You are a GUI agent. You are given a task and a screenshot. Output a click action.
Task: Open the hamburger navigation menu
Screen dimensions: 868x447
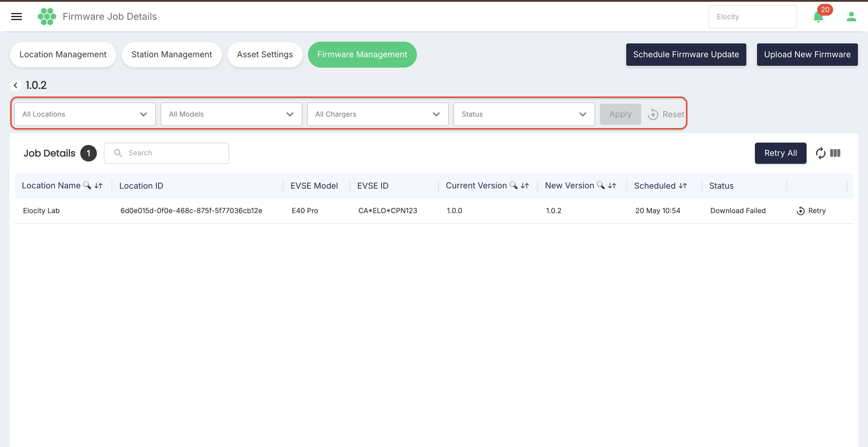coord(17,17)
